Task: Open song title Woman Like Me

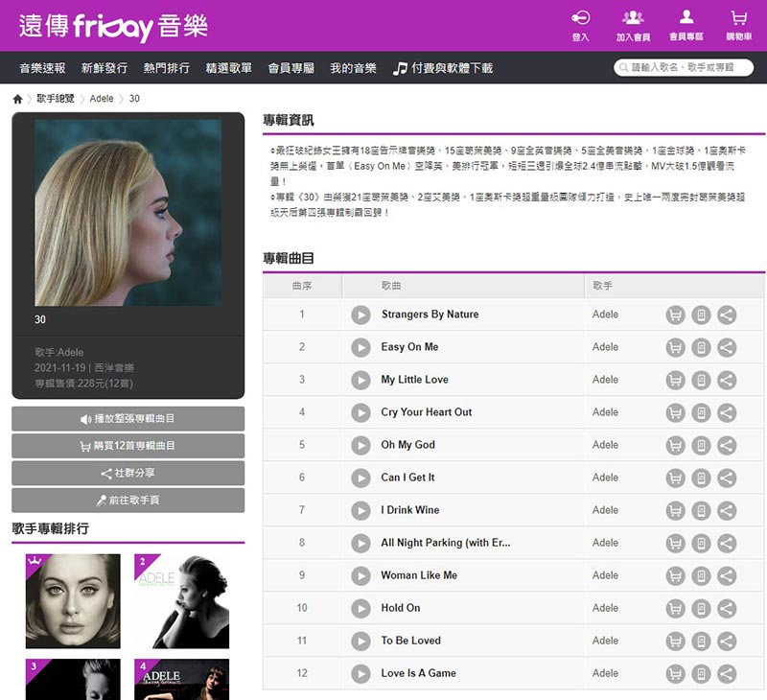Action: (x=419, y=575)
